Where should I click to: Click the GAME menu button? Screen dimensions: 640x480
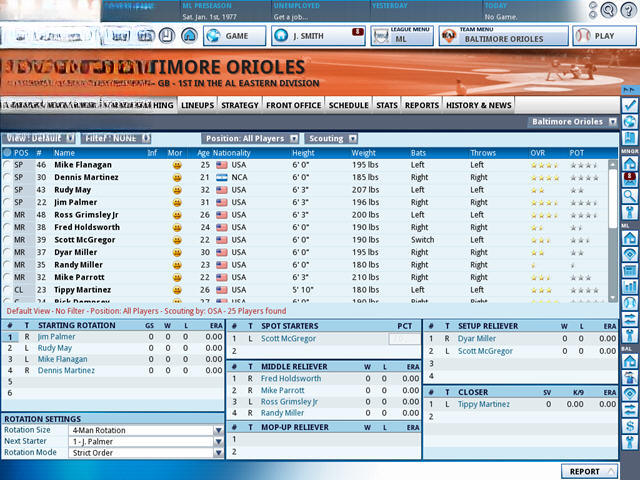(235, 36)
